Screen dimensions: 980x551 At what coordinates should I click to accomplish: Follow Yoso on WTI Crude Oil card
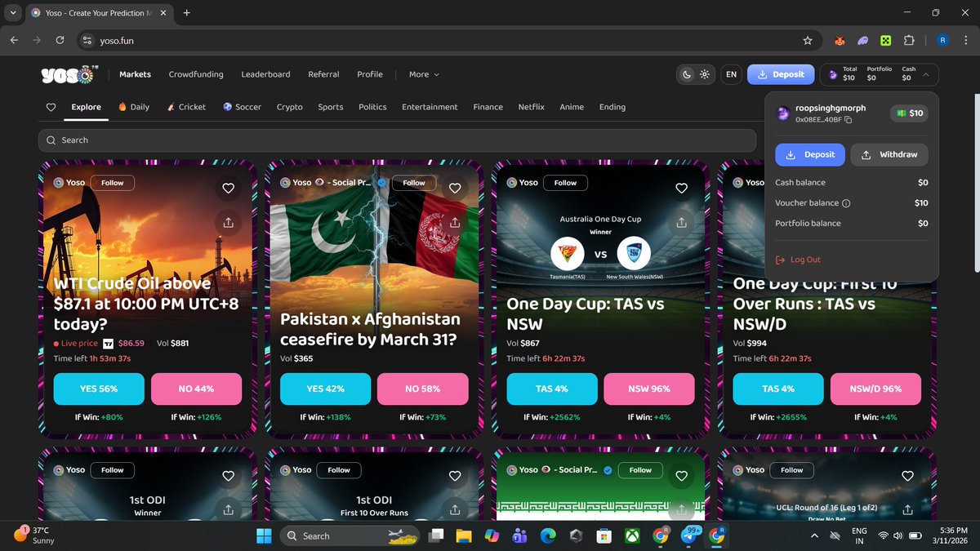pyautogui.click(x=113, y=183)
